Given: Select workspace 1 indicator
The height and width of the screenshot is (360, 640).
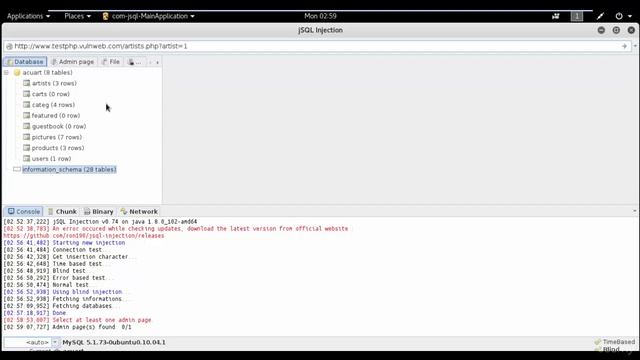Looking at the screenshot, I should click(x=577, y=16).
